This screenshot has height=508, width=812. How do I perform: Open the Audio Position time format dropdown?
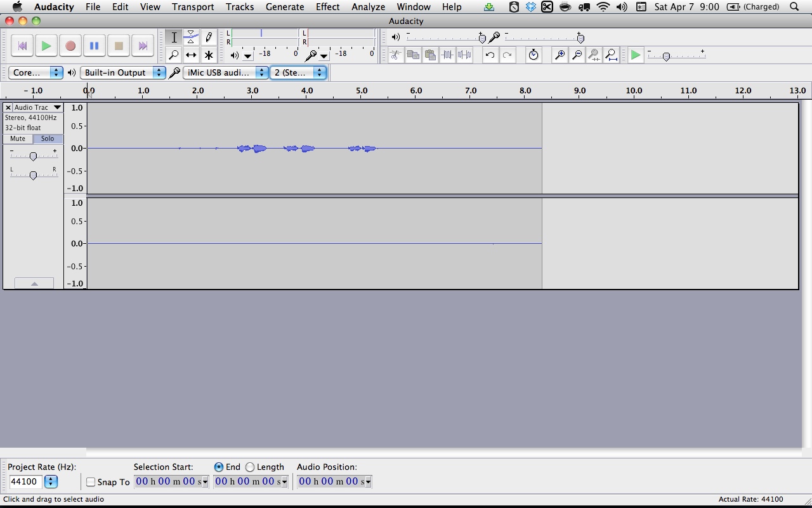click(x=368, y=482)
